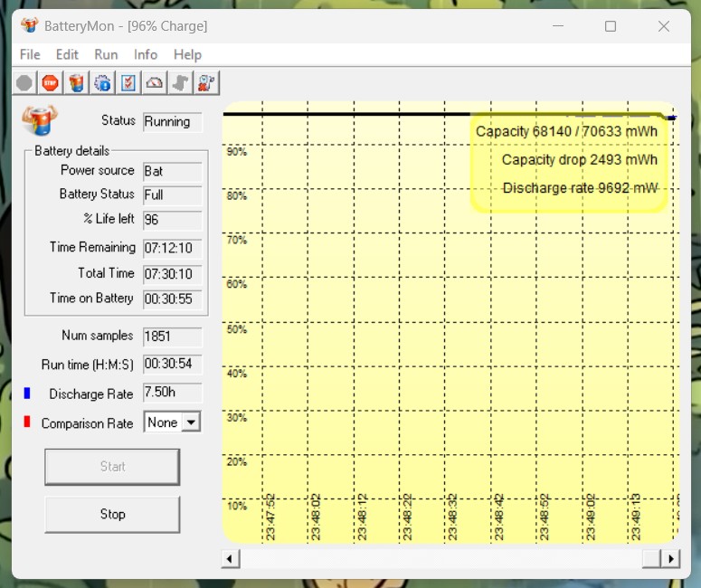Image resolution: width=701 pixels, height=588 pixels.
Task: Open the Run menu
Action: 106,54
